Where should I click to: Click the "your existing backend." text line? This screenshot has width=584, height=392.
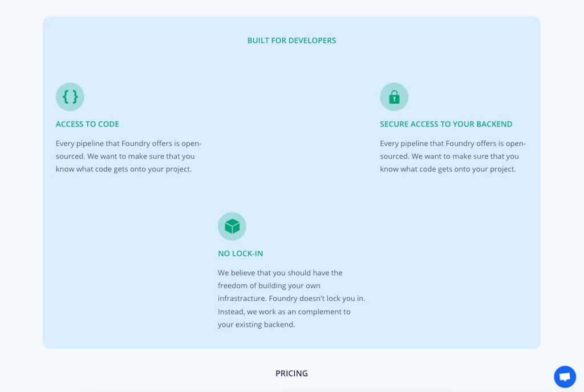256,325
